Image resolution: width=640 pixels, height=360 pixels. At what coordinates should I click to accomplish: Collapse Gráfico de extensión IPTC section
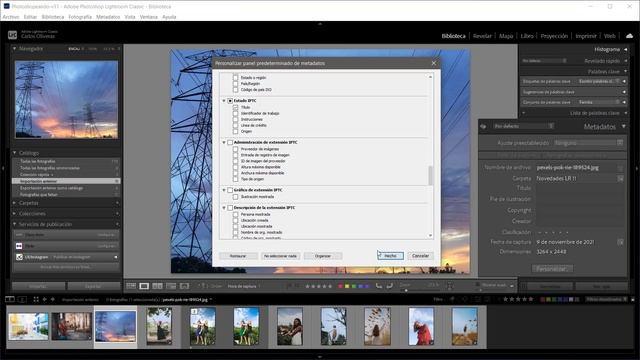[x=224, y=190]
